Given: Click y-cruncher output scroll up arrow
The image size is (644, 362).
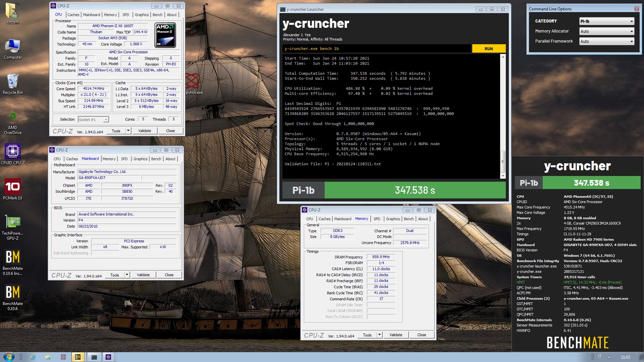Looking at the screenshot, I should point(503,57).
